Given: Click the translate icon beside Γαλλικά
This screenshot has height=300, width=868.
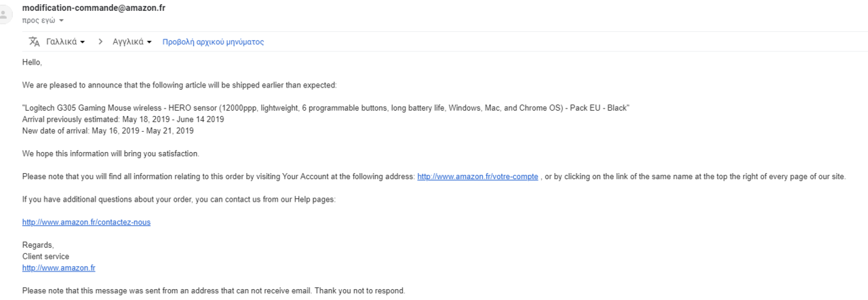Looking at the screenshot, I should point(35,41).
